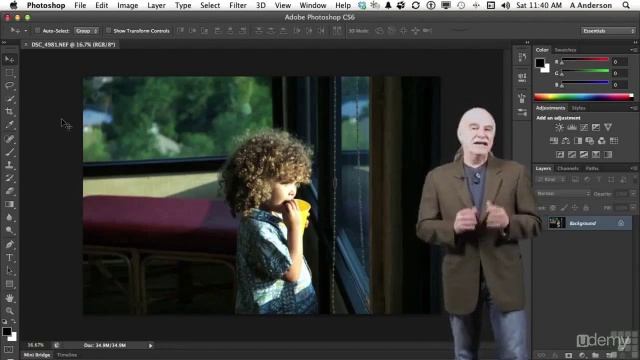Select the Lasso tool
640x360 pixels.
point(9,85)
